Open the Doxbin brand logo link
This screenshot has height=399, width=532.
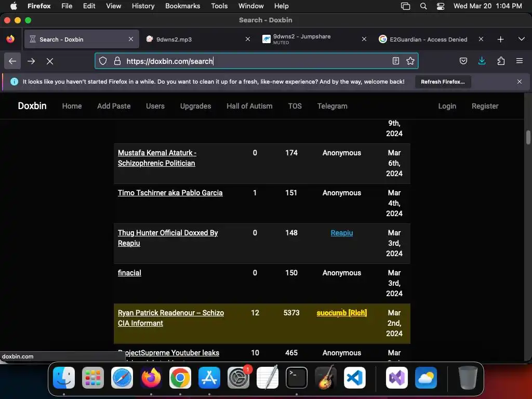coord(32,106)
